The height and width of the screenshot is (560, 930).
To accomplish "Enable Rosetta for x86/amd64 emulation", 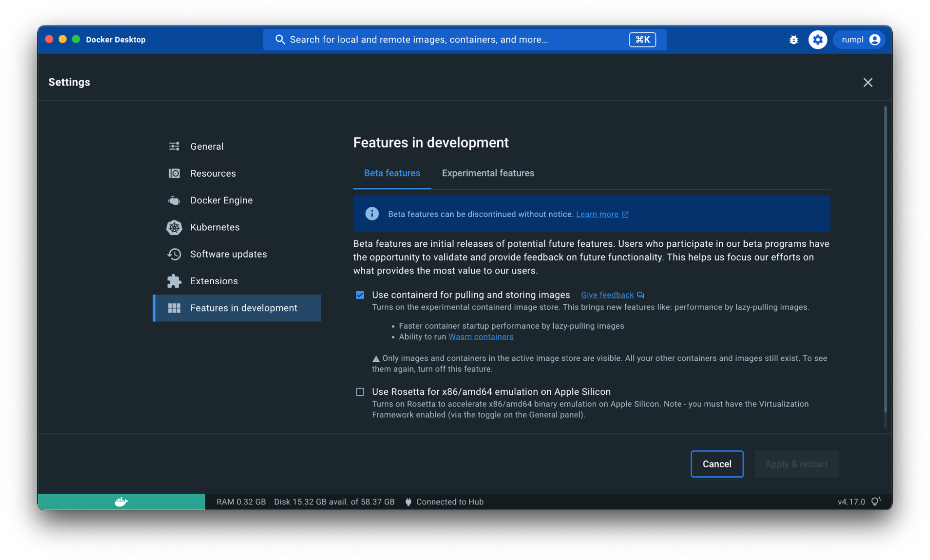I will click(360, 392).
